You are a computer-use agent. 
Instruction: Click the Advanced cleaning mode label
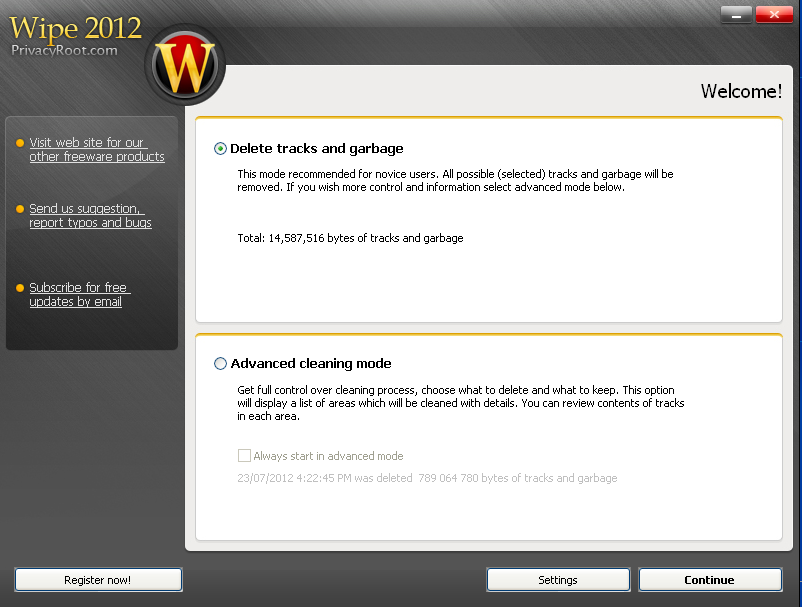[x=311, y=364]
